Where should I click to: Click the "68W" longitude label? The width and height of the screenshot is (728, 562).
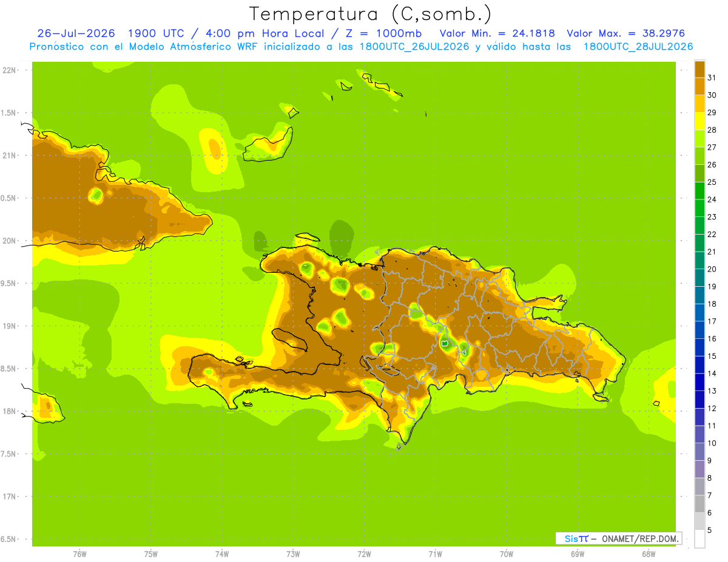[x=649, y=554]
